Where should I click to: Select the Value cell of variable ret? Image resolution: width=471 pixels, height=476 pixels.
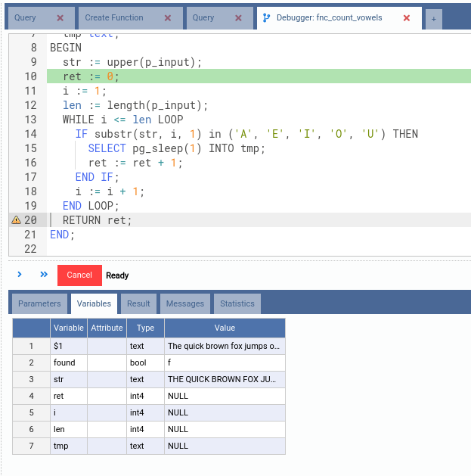point(225,396)
